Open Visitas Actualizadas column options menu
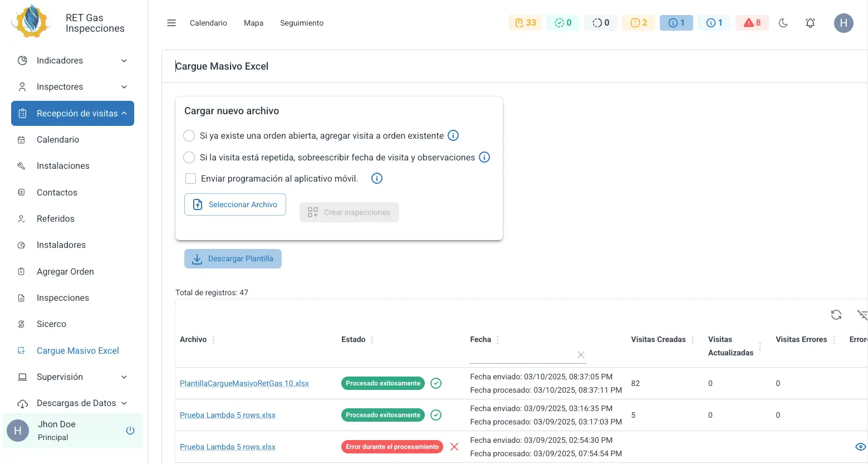The width and height of the screenshot is (868, 464). (x=760, y=346)
